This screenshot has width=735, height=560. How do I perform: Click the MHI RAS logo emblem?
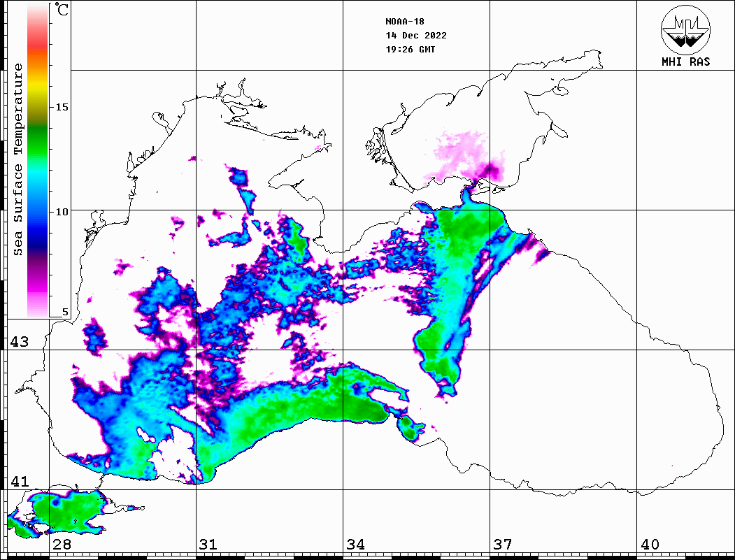686,29
